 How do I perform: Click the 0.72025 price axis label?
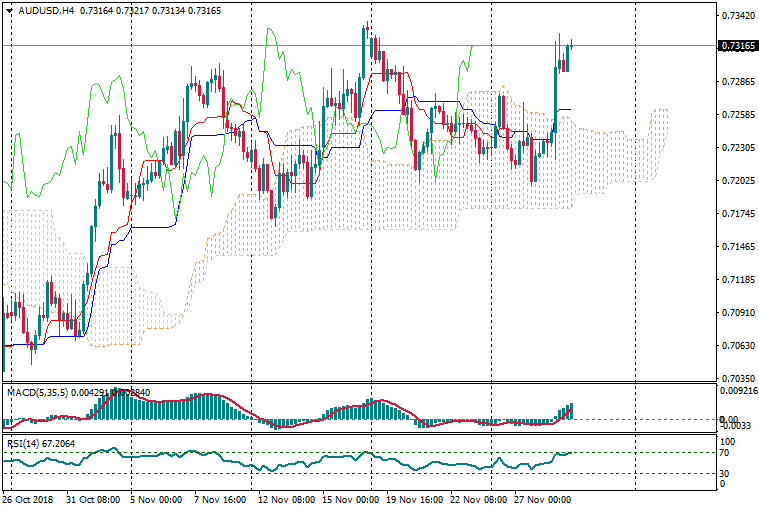(736, 181)
